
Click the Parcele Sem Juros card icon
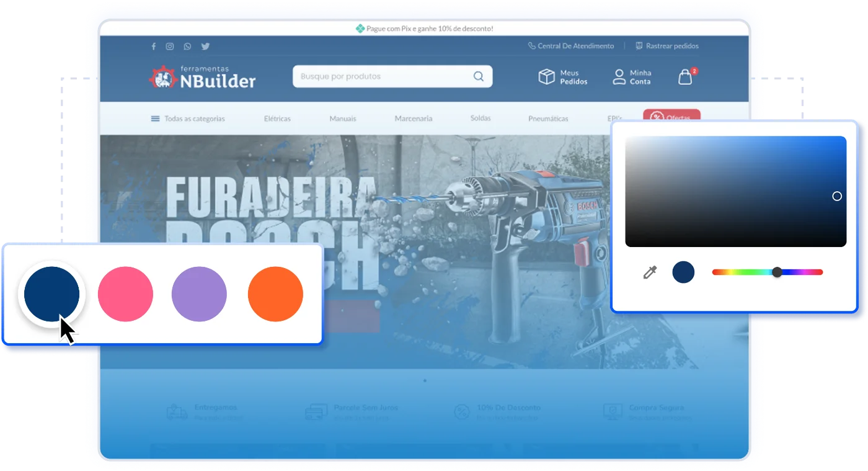coord(316,412)
